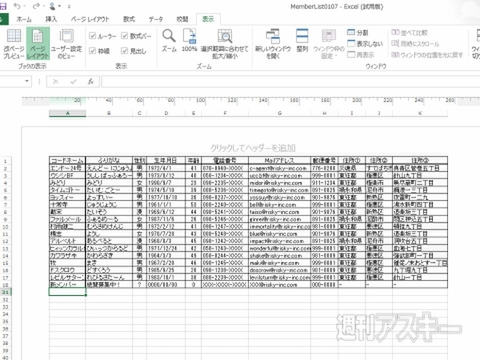480x360 pixels.
Task: Click the formula bar enter checkmark
Action: 73,82
